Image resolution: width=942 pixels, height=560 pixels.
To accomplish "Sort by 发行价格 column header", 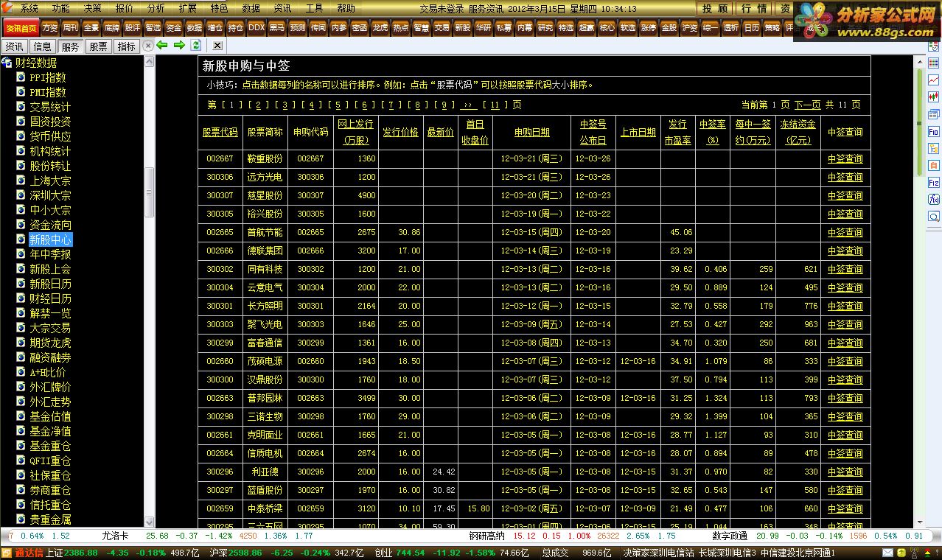I will coord(400,133).
